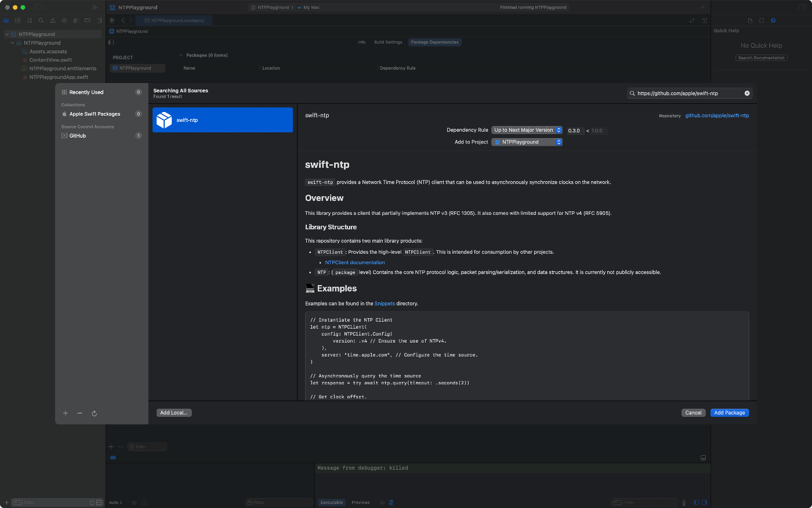Image resolution: width=812 pixels, height=508 pixels.
Task: Open the Snippets directory link
Action: click(x=385, y=304)
